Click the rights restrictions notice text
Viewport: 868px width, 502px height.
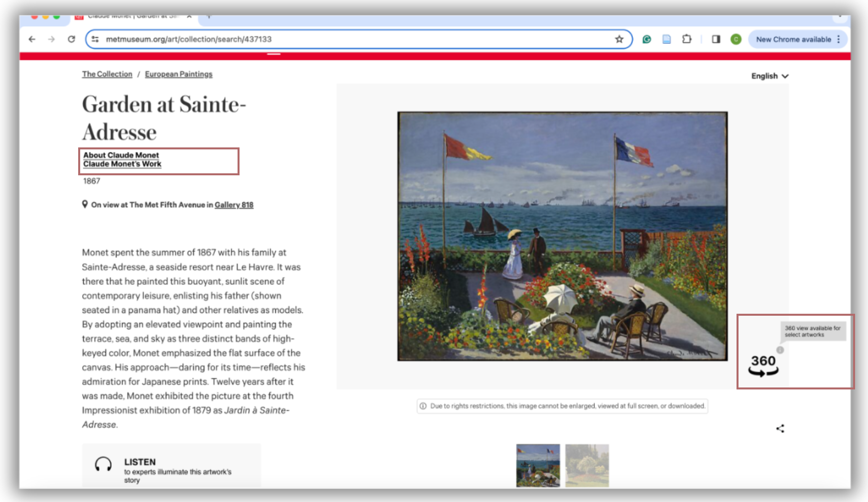(568, 406)
